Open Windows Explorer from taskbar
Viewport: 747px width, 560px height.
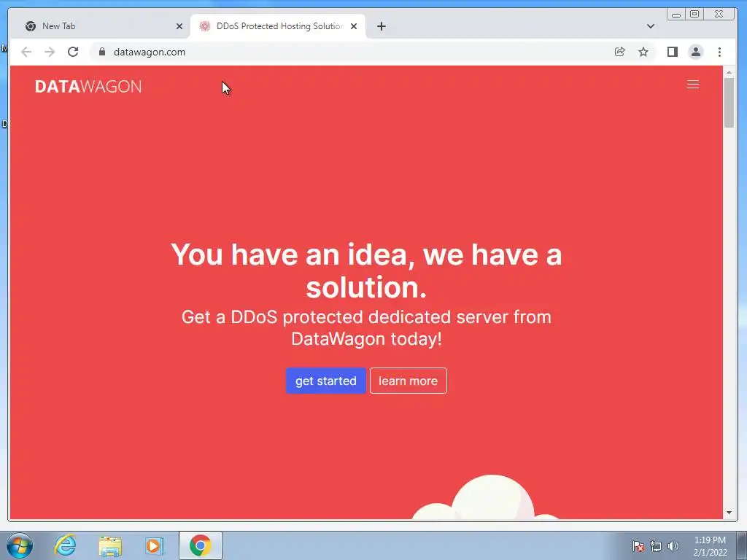(x=110, y=545)
